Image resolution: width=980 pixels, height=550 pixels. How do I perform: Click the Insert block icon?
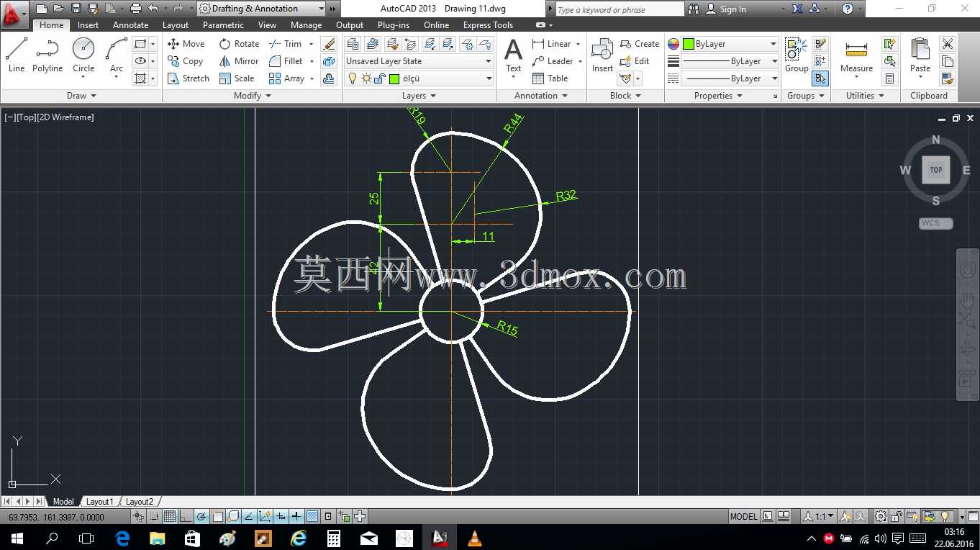pos(602,55)
